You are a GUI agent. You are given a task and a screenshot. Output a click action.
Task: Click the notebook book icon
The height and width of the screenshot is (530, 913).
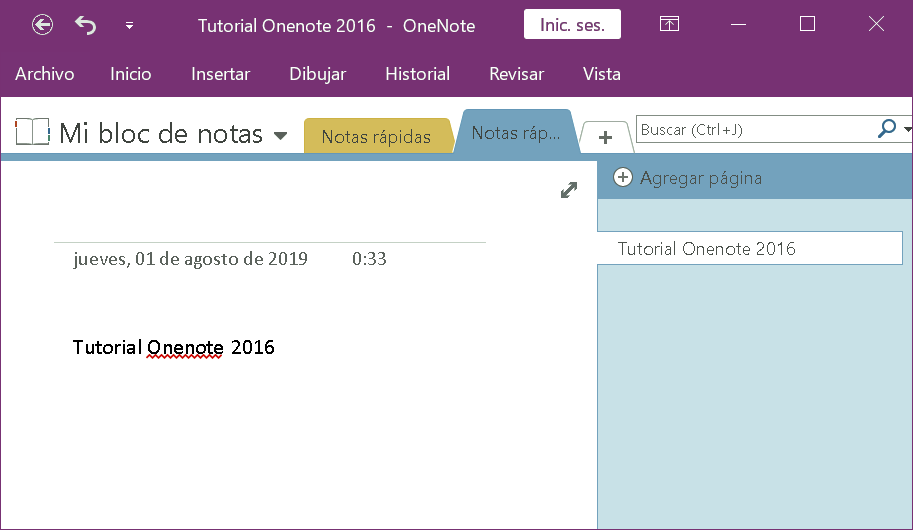tap(33, 132)
